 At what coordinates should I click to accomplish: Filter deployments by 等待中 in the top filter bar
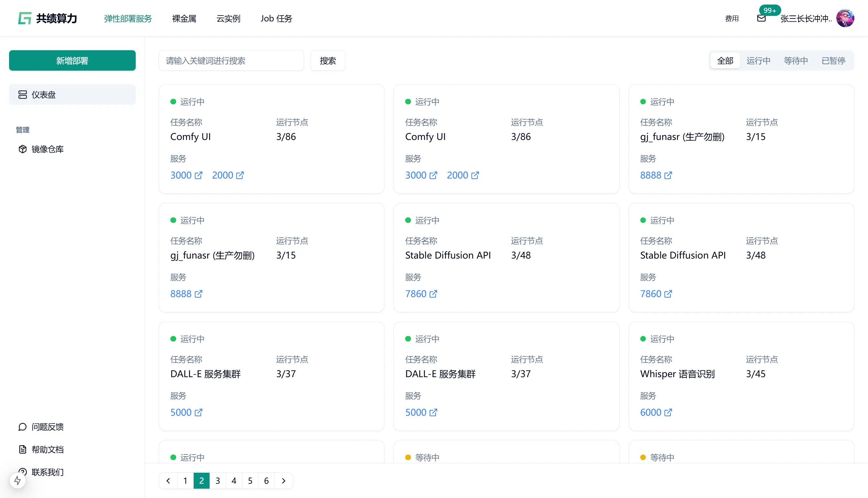(796, 61)
